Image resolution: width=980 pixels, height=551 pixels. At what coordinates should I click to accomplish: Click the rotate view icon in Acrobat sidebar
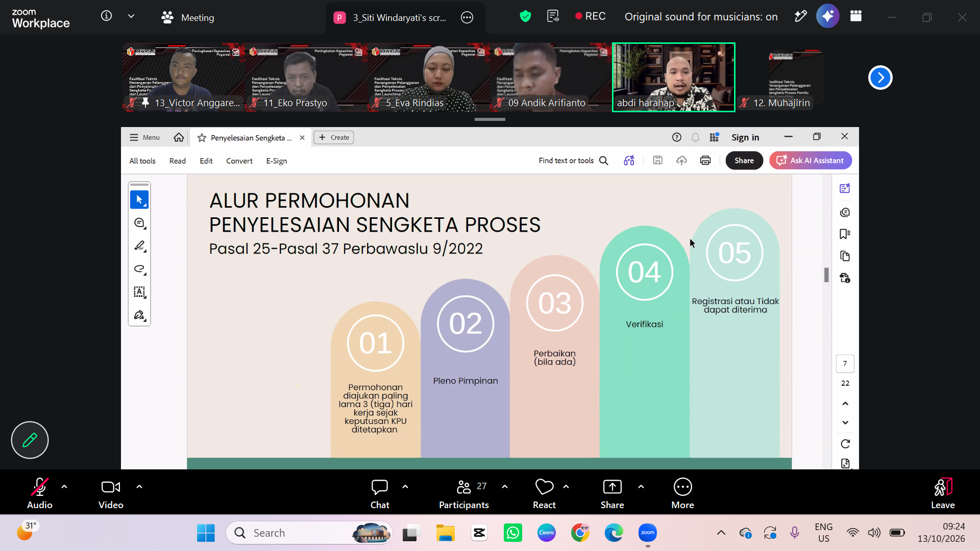point(845,444)
